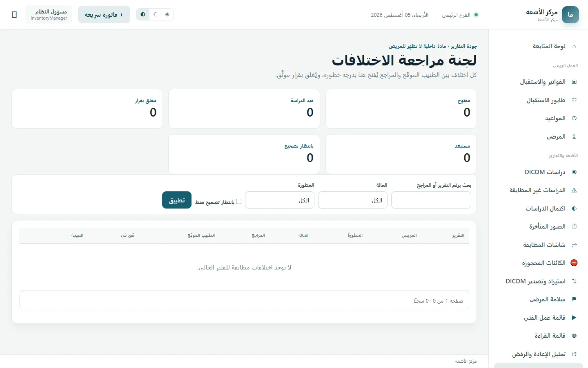The image size is (588, 368).
Task: Click warning triangle icon for الدراسات غير المطابقة
Action: coord(574,190)
